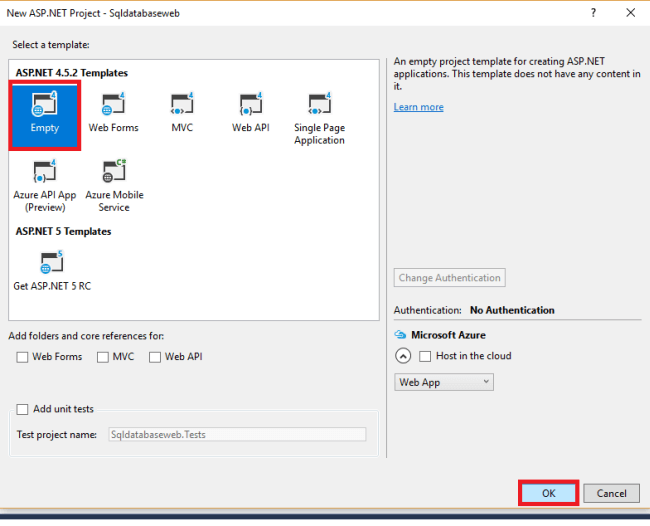Click the Test project name field
The height and width of the screenshot is (526, 650).
238,434
